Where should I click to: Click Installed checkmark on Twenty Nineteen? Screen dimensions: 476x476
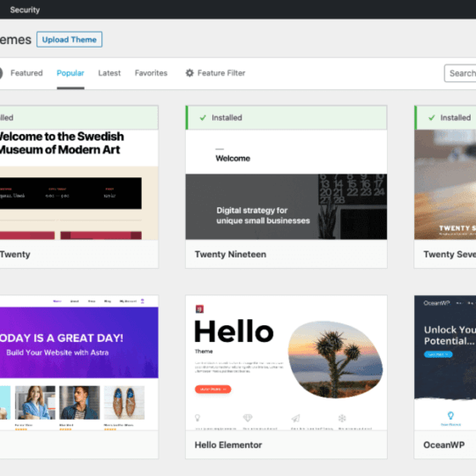tap(203, 117)
